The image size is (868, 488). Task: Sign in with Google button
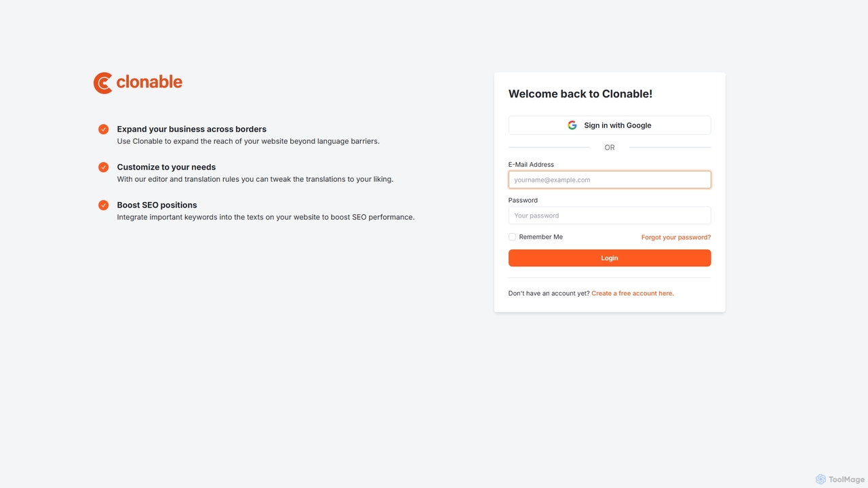click(x=610, y=125)
